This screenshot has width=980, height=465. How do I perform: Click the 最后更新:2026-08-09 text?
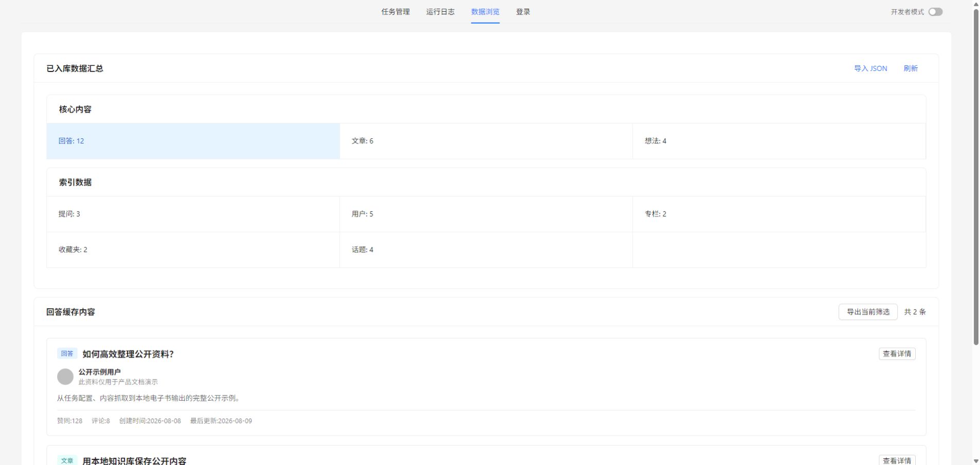point(221,421)
